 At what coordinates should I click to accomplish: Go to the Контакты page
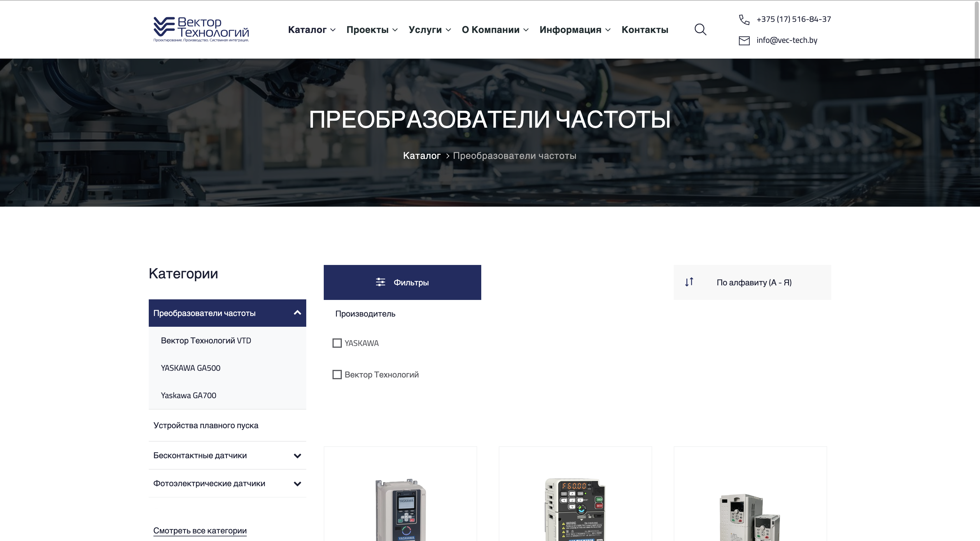pyautogui.click(x=645, y=30)
